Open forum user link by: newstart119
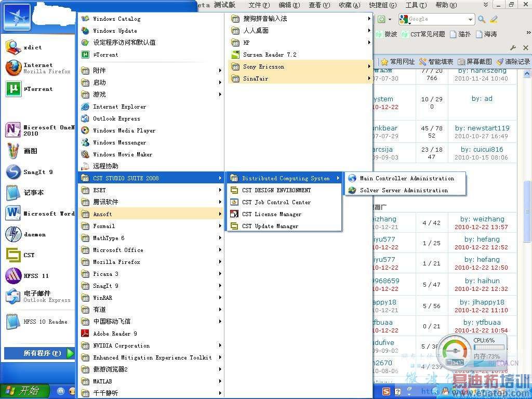 point(482,128)
